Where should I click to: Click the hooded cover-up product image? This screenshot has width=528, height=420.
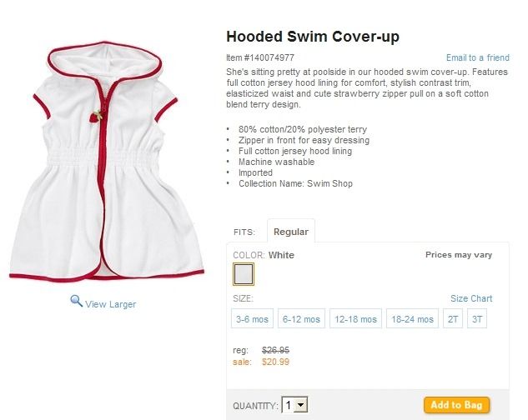(x=107, y=162)
